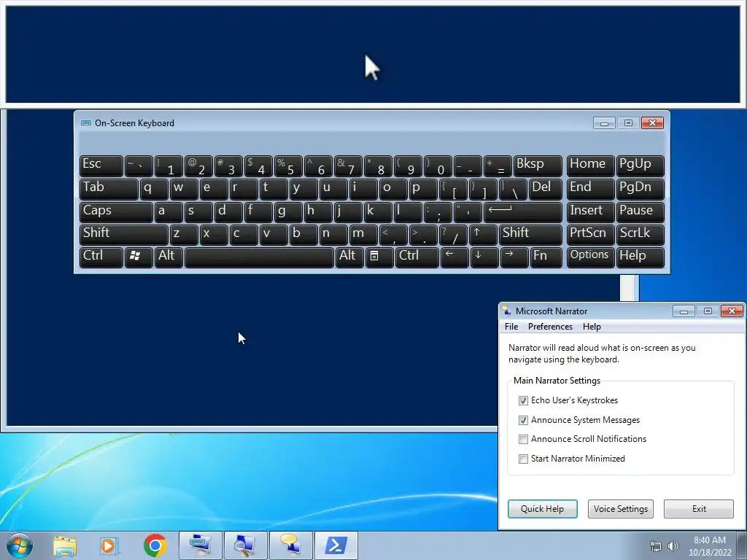Viewport: 747px width, 560px height.
Task: Enable Announce Scroll Notifications
Action: click(523, 439)
